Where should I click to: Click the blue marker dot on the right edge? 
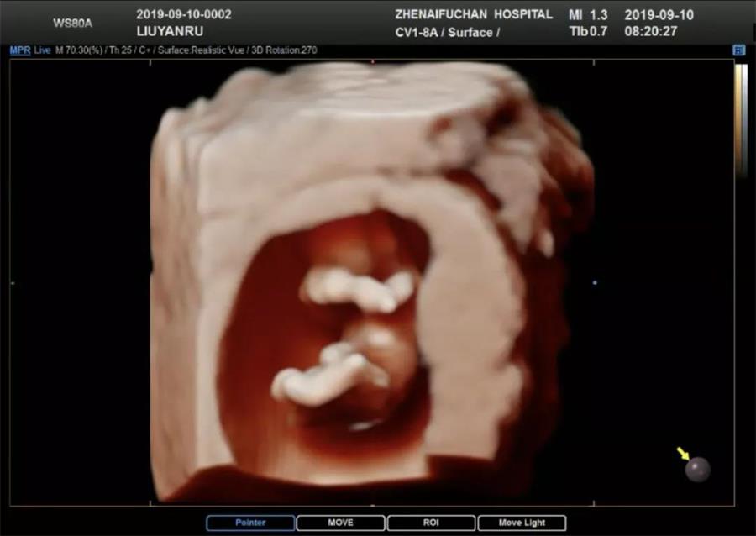[x=595, y=282]
